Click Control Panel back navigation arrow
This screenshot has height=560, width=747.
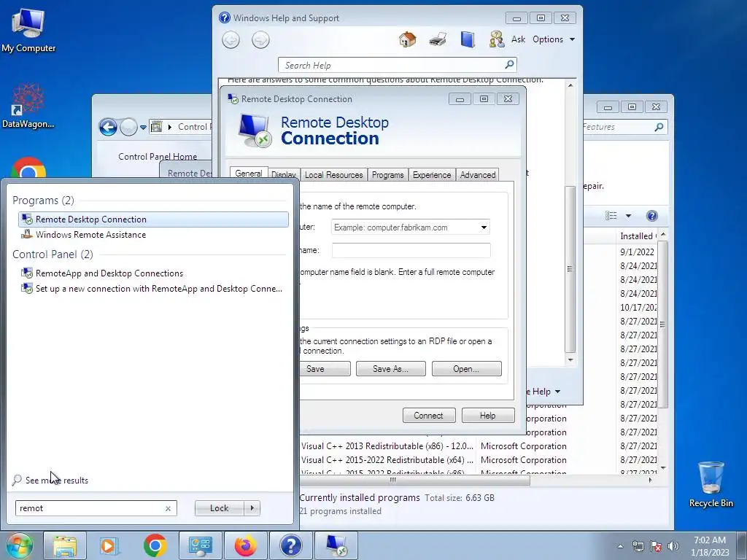(108, 127)
